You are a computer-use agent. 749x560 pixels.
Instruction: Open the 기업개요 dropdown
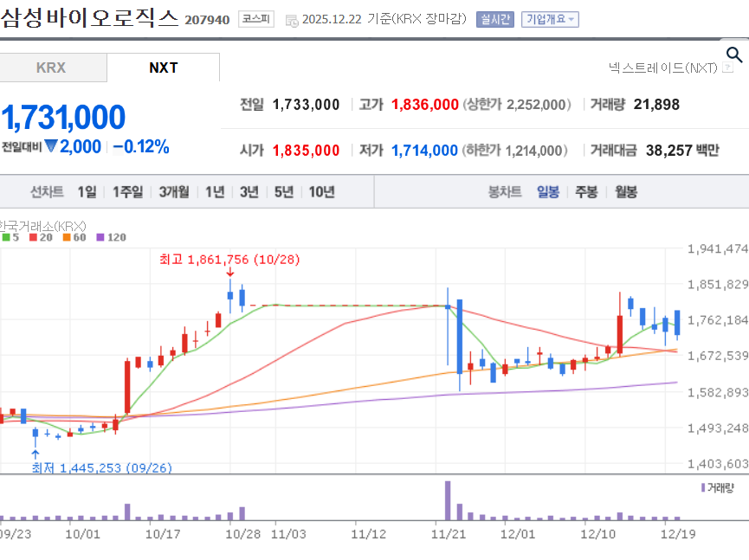tap(550, 19)
